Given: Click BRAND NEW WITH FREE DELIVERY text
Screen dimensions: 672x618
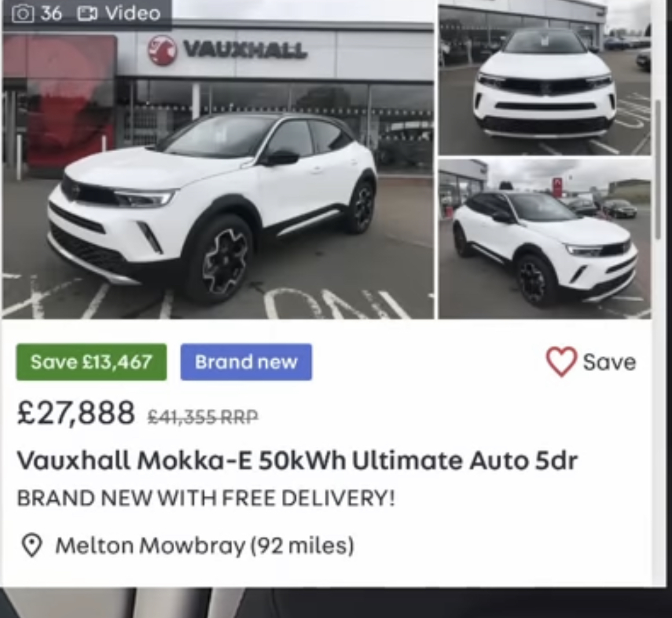Looking at the screenshot, I should point(206,498).
